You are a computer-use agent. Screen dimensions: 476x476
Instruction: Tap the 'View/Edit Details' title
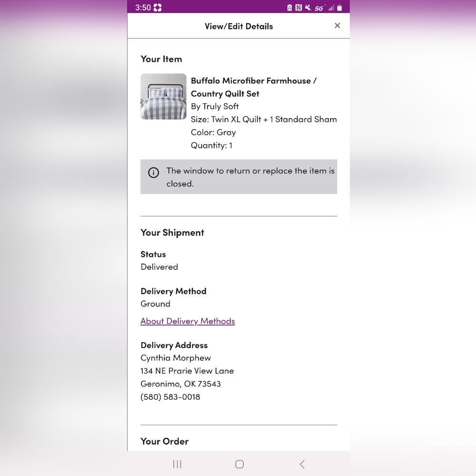tap(238, 26)
